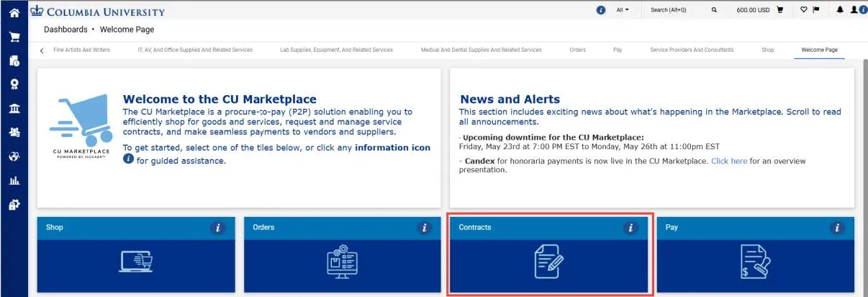Switch to the Shop tab
868x297 pixels.
[768, 50]
